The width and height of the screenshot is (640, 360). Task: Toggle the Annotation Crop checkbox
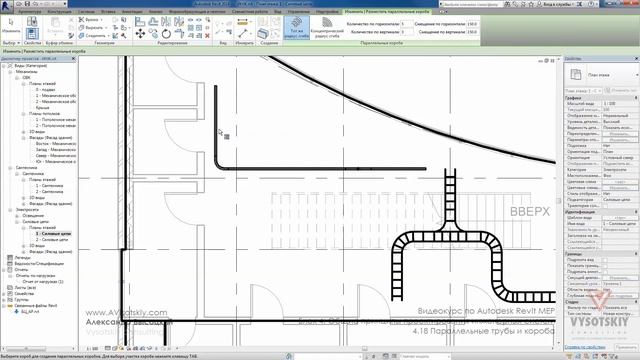coord(605,271)
